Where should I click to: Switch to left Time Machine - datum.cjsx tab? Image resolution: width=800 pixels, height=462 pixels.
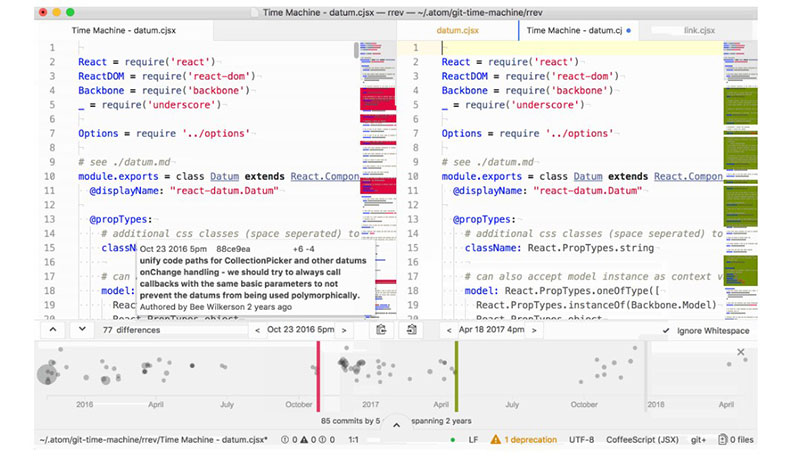123,31
